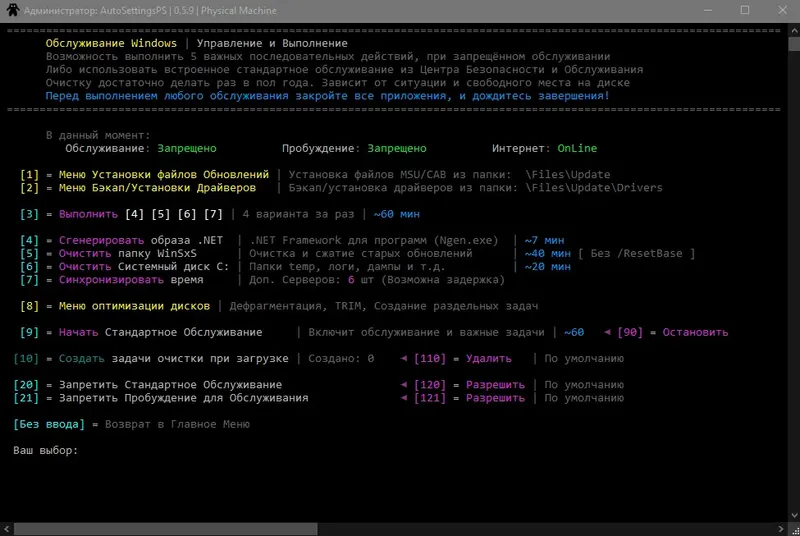Image resolution: width=800 pixels, height=536 pixels.
Task: Click option [7] 'Синхронизировать время'
Action: [111, 280]
